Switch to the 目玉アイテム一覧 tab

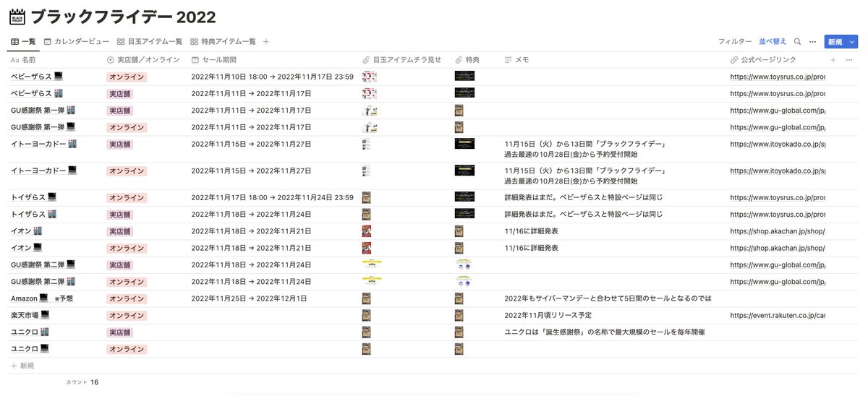pyautogui.click(x=150, y=42)
